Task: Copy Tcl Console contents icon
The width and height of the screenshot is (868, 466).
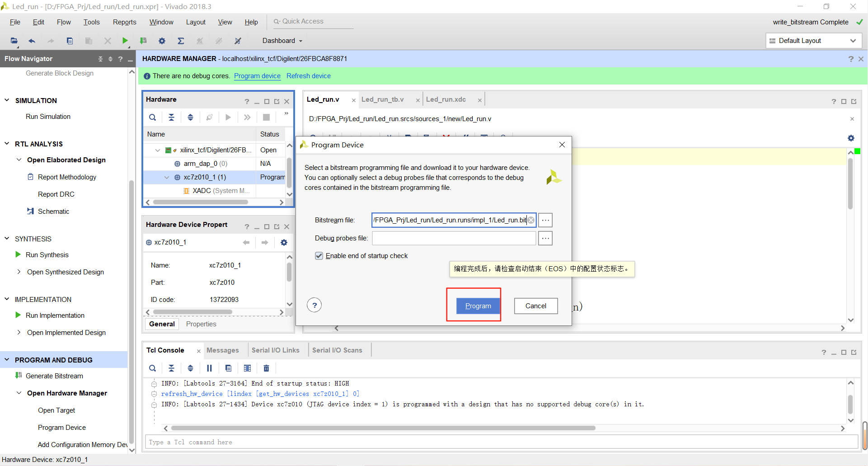Action: coord(228,368)
